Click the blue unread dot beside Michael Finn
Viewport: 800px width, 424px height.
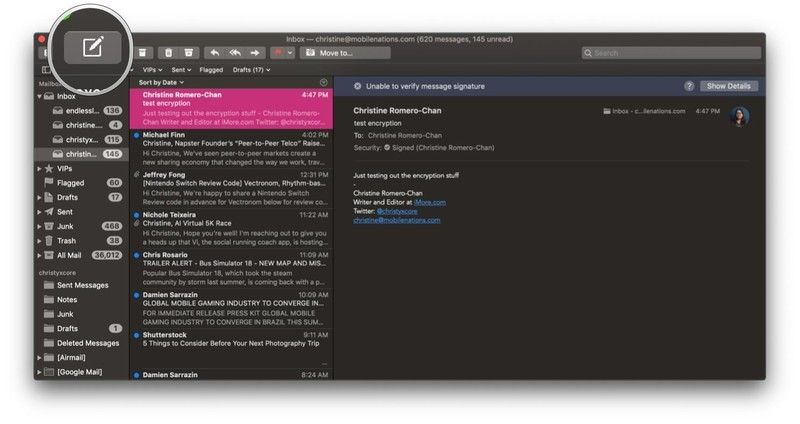(x=136, y=135)
